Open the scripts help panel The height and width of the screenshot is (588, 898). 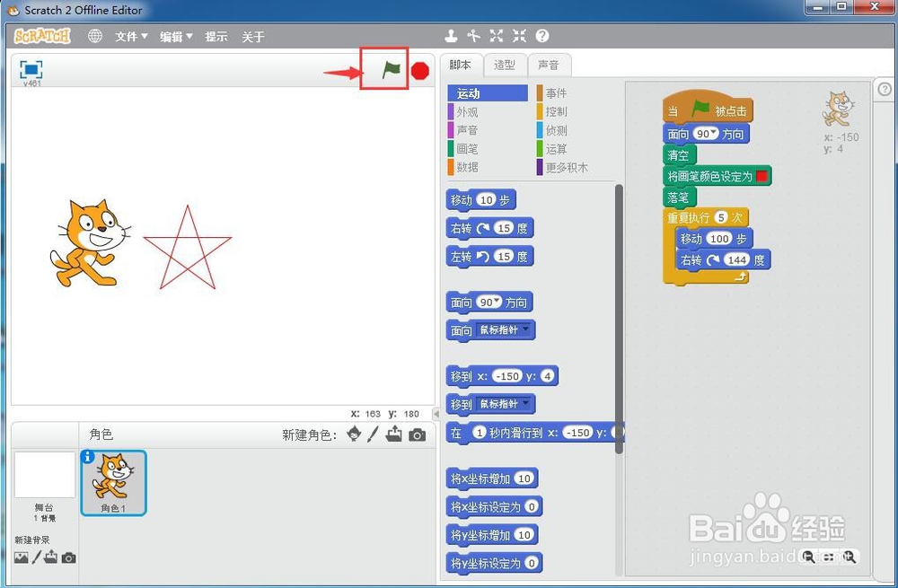pyautogui.click(x=885, y=89)
